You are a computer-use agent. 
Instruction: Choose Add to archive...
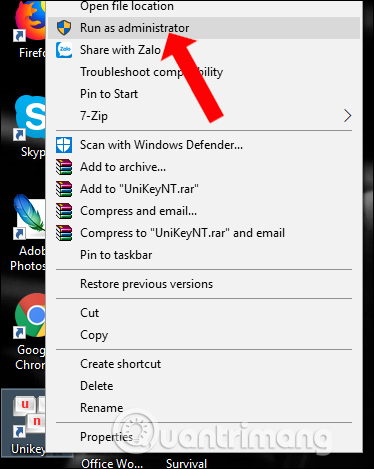click(x=204, y=167)
